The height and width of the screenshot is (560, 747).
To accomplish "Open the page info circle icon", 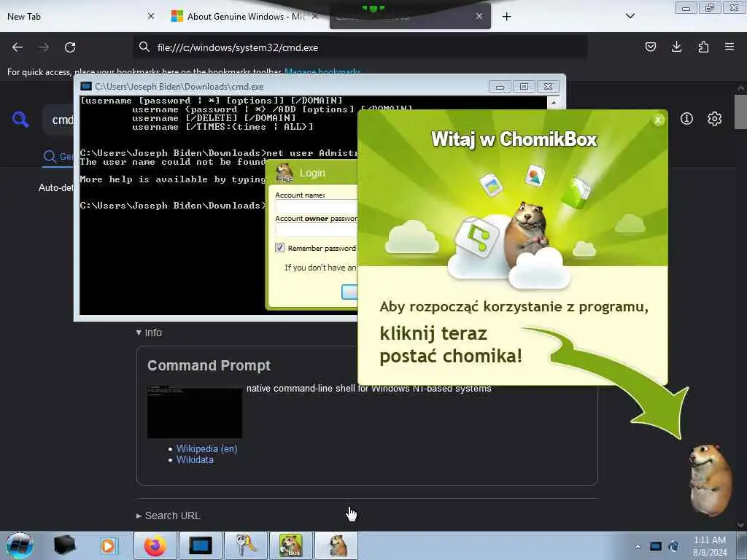I will click(686, 119).
